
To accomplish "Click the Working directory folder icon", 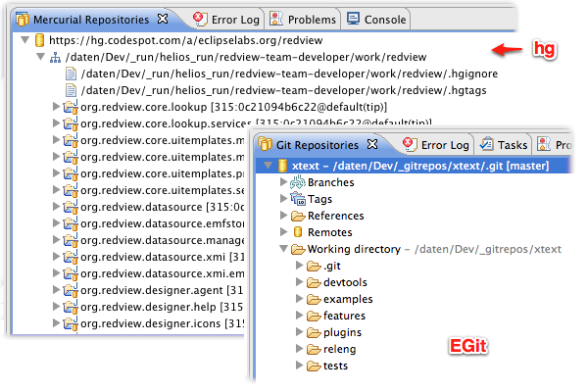I will 298,249.
